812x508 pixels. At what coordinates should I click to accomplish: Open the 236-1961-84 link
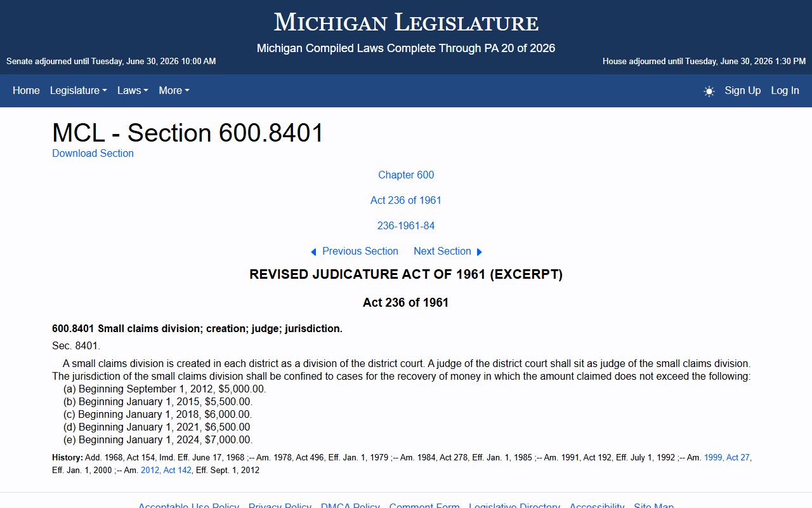coord(406,226)
